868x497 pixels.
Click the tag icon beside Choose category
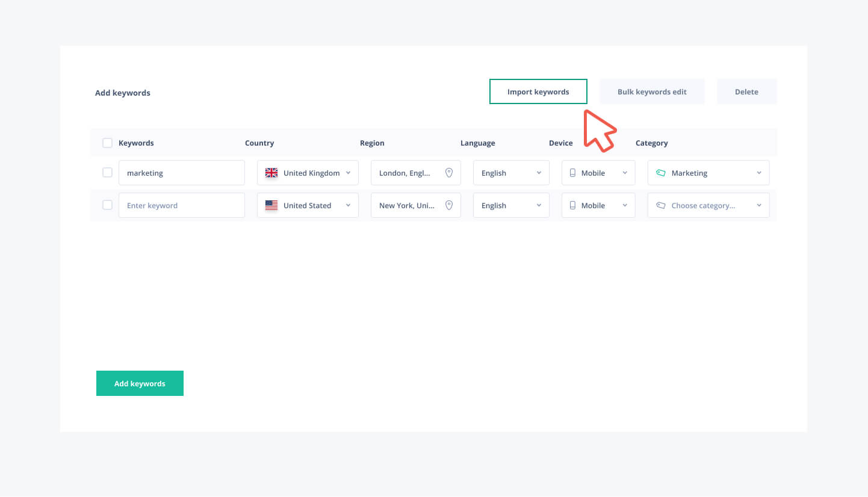[660, 205]
